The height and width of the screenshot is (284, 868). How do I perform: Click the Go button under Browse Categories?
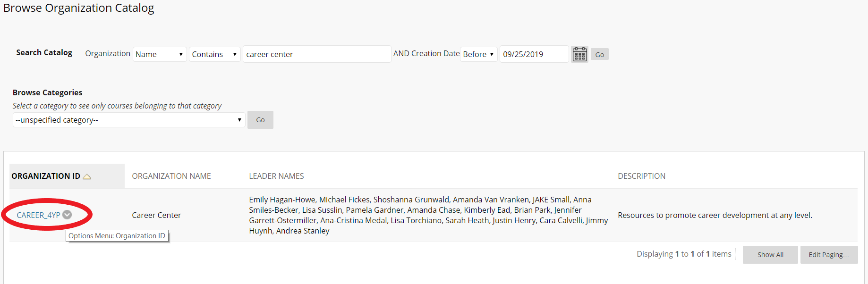click(x=260, y=120)
